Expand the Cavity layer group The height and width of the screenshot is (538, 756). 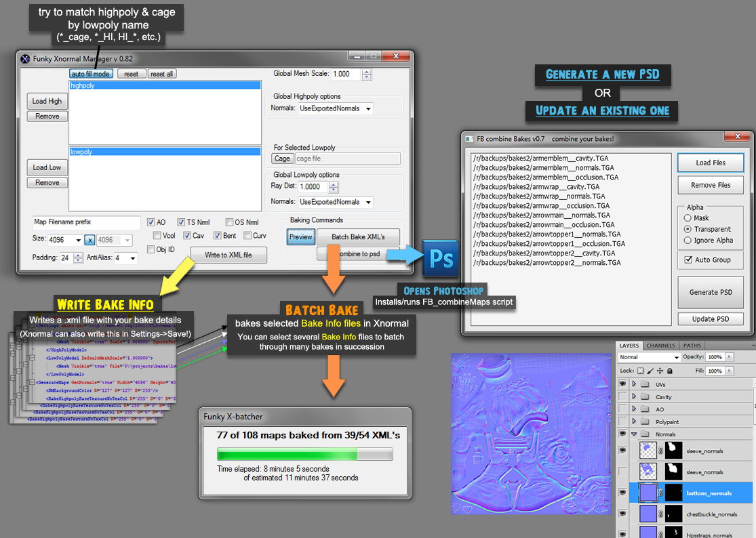(634, 396)
